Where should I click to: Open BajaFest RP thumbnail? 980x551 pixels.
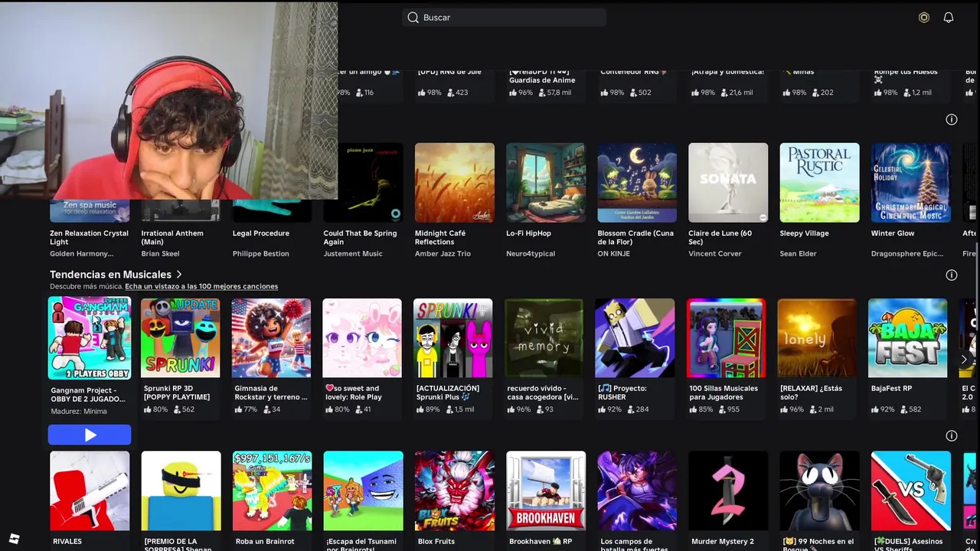point(908,338)
